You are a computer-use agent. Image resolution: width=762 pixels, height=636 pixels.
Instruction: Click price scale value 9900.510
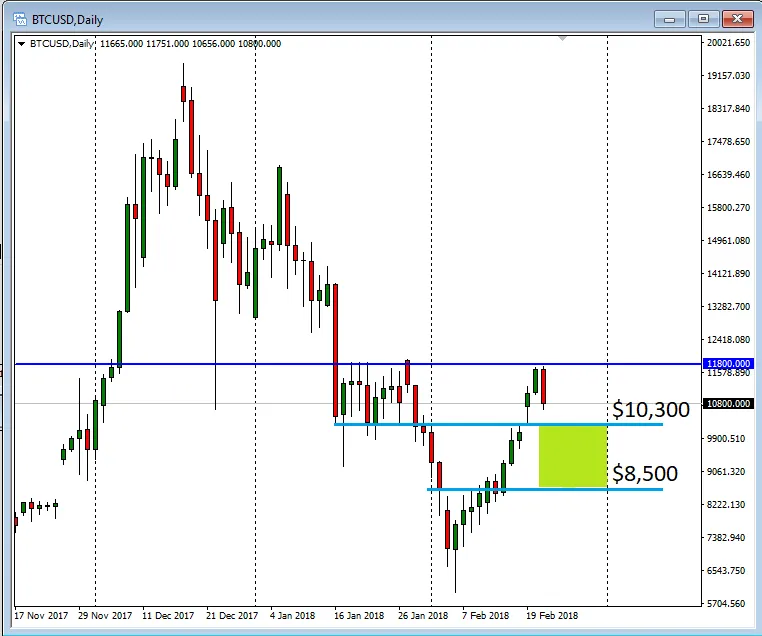[726, 439]
